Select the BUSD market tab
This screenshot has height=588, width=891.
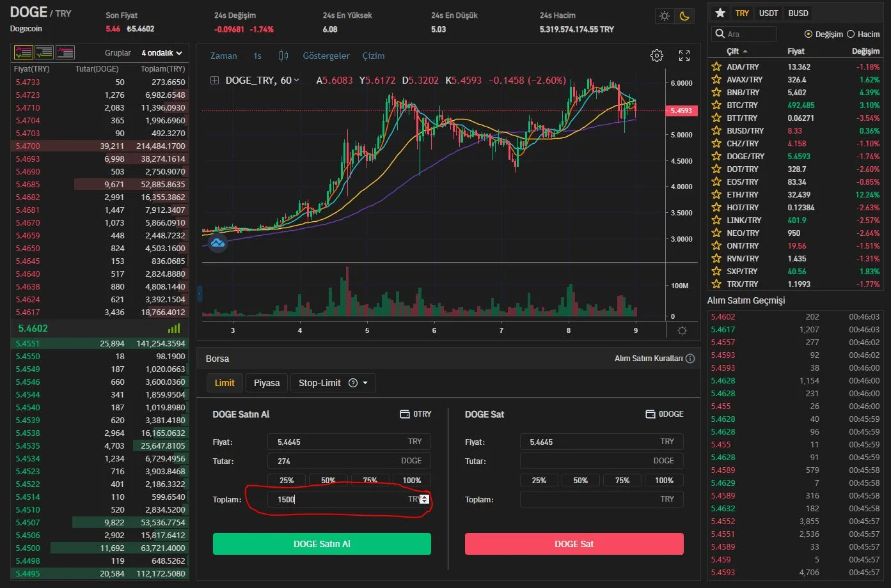pyautogui.click(x=798, y=13)
